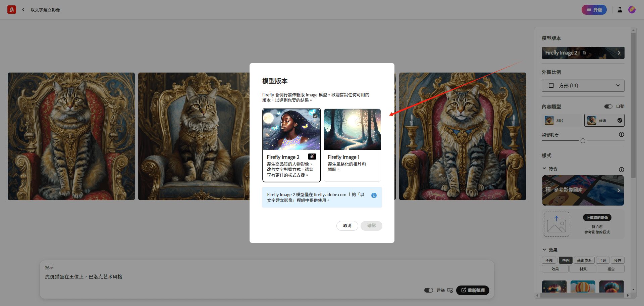Viewport: 644px width, 306px height.
Task: Open the second generated cat on blue chair
Action: (x=194, y=136)
